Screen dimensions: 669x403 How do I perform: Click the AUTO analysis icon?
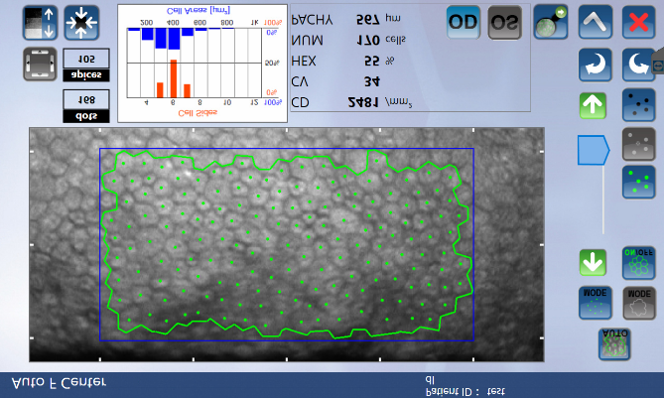tap(615, 343)
